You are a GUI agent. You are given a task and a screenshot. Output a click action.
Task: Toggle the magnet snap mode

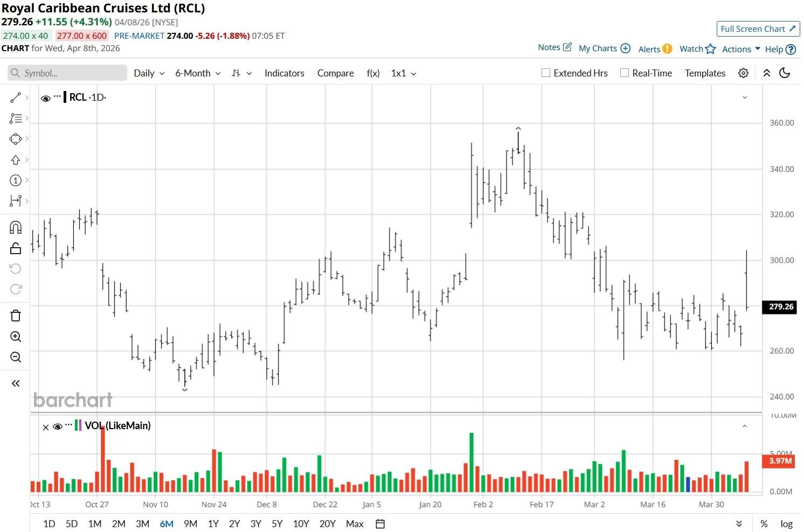pos(16,228)
